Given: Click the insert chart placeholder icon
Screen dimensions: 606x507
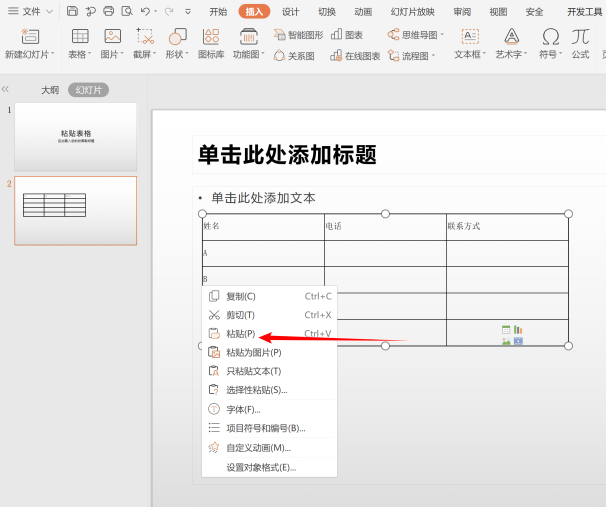Looking at the screenshot, I should click(518, 330).
